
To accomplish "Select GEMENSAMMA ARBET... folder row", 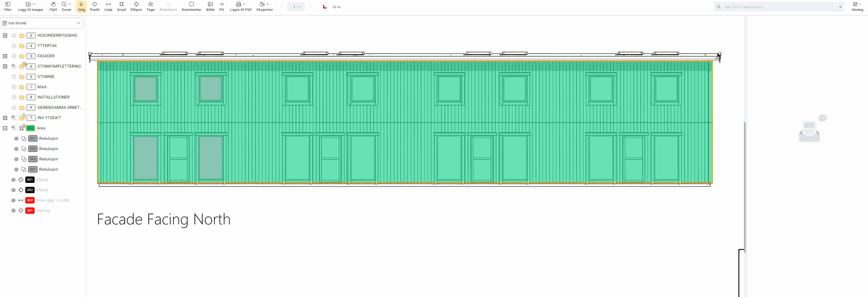I will (x=43, y=108).
